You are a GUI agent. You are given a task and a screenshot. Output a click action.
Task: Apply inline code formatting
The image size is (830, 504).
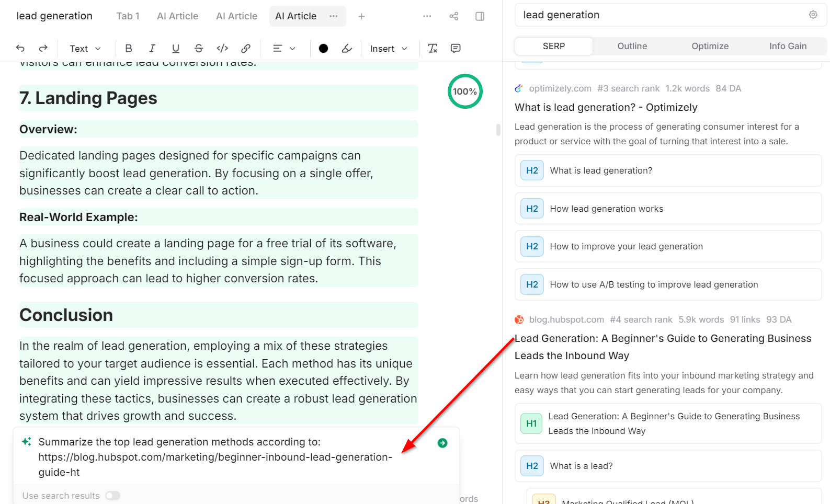(222, 48)
